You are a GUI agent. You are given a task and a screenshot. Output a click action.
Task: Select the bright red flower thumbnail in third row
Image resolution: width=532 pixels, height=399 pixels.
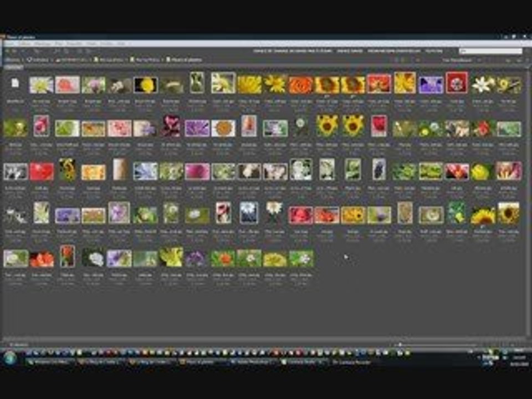[x=42, y=172]
